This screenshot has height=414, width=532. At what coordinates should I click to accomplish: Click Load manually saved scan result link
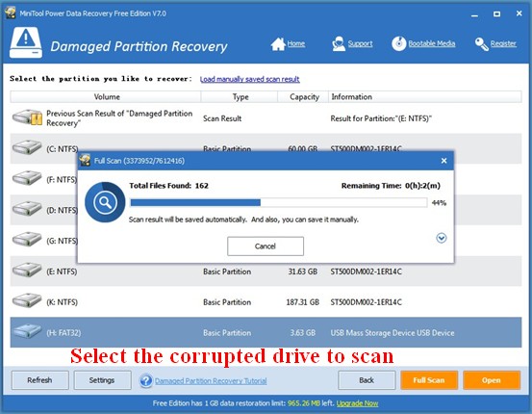(x=250, y=79)
